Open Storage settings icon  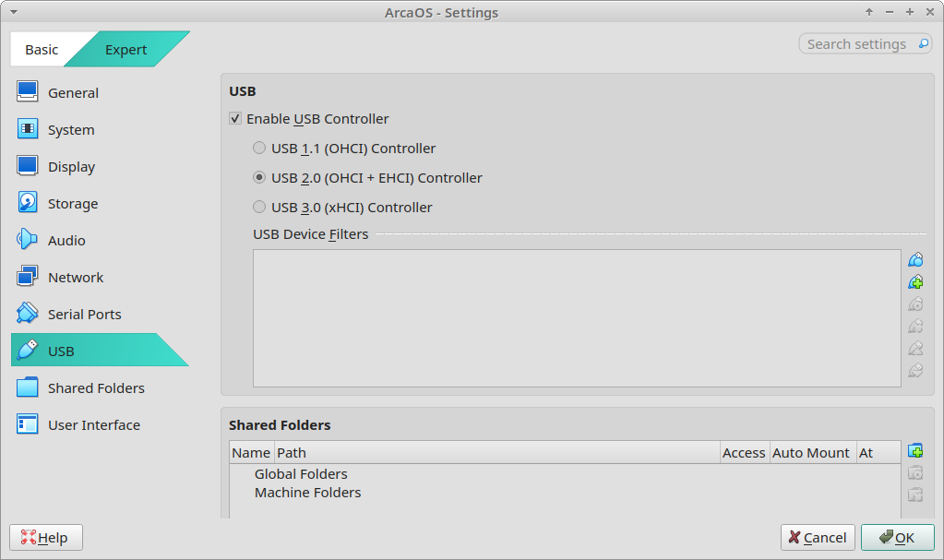point(27,203)
